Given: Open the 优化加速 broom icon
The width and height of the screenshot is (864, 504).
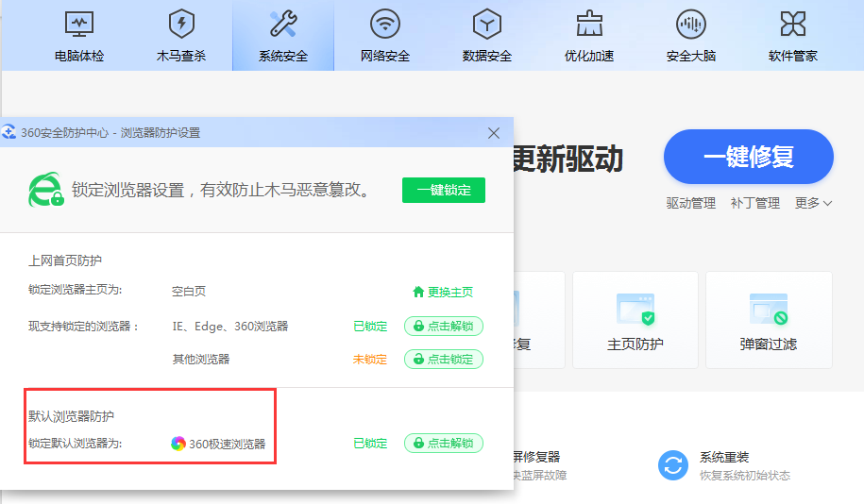Looking at the screenshot, I should [x=589, y=24].
